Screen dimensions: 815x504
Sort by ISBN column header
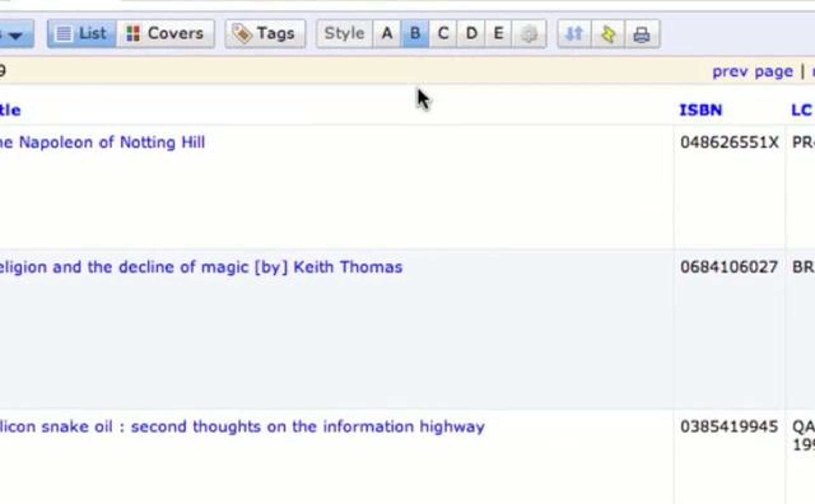point(700,110)
